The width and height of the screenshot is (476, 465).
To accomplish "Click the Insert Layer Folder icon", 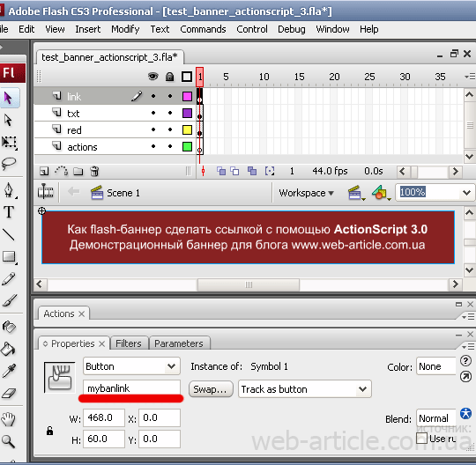I will coord(78,172).
